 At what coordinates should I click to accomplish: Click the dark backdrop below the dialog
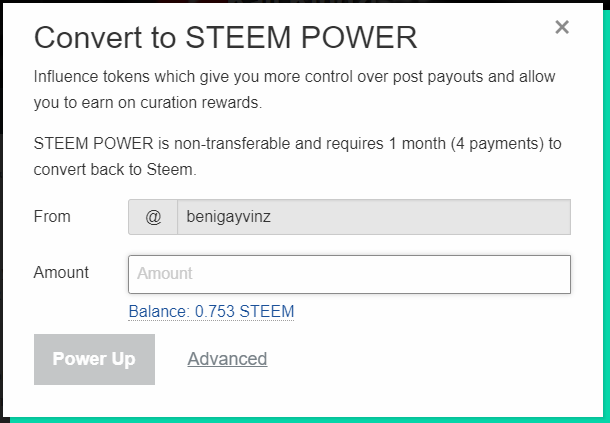tap(300, 419)
